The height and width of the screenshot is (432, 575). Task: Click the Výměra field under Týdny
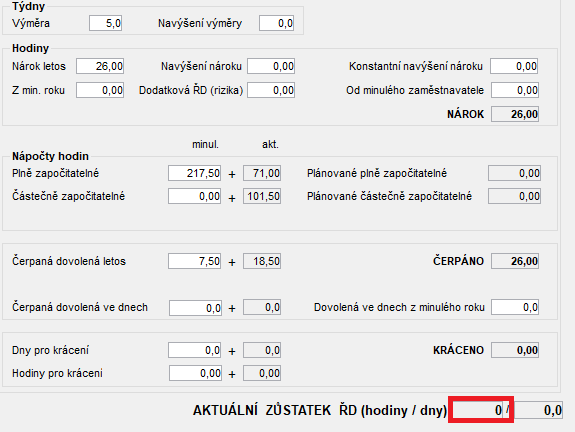tap(105, 23)
